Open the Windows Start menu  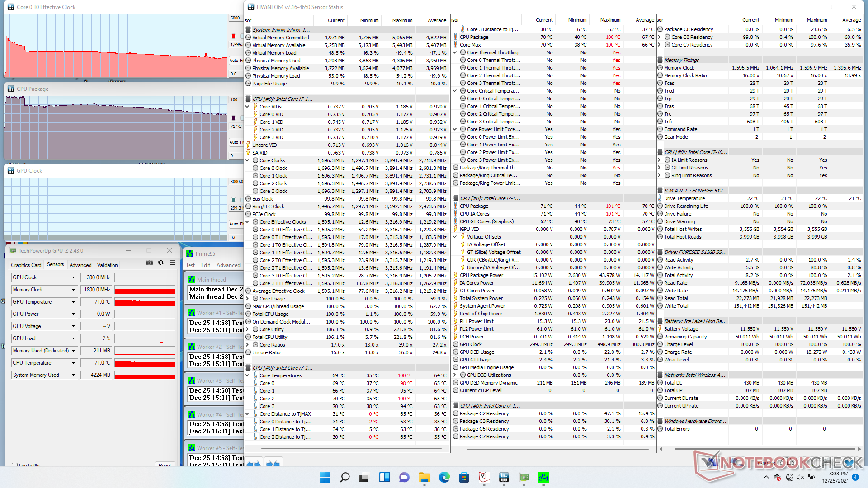[325, 477]
